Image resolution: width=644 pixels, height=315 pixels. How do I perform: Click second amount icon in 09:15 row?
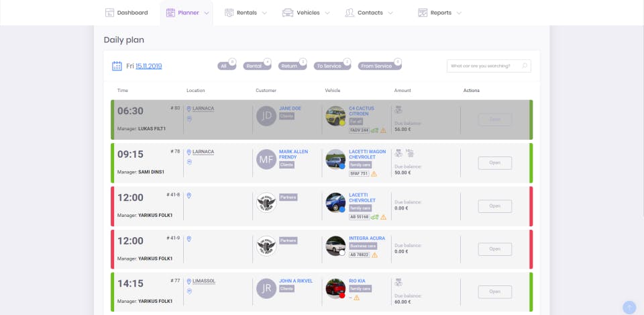(409, 153)
